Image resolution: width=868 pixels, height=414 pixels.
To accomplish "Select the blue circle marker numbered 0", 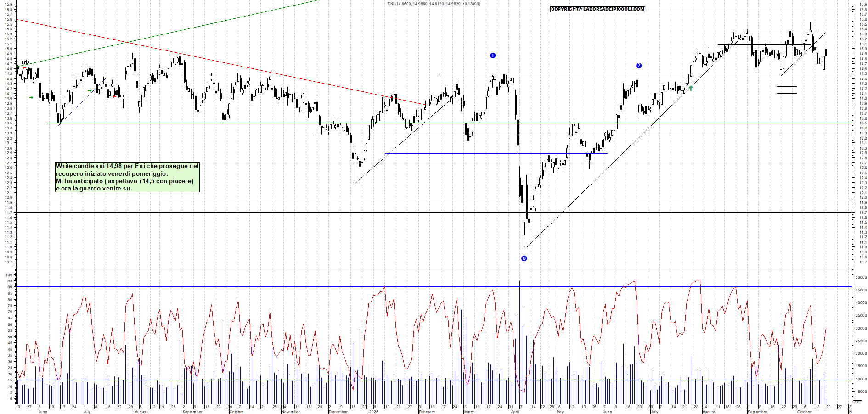I will pos(524,258).
